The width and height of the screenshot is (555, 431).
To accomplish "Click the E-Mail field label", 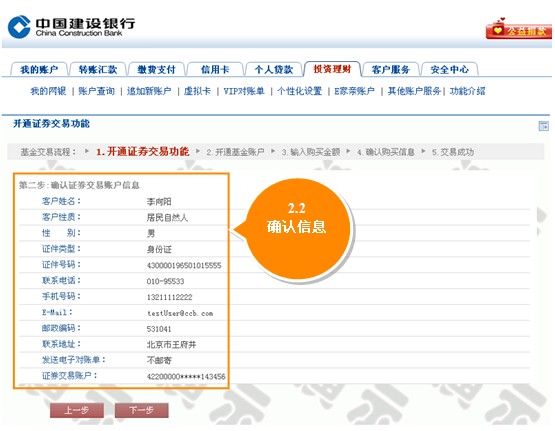I will tap(57, 312).
